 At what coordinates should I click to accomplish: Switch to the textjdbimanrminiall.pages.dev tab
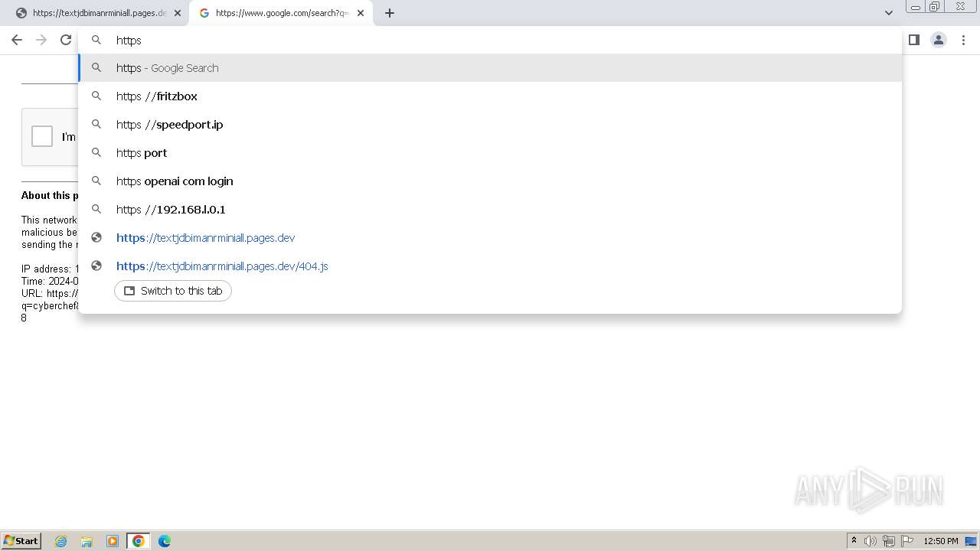pos(100,13)
